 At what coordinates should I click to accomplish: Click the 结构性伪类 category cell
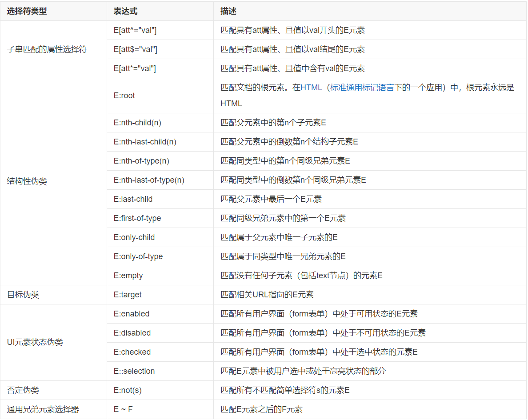[27, 182]
